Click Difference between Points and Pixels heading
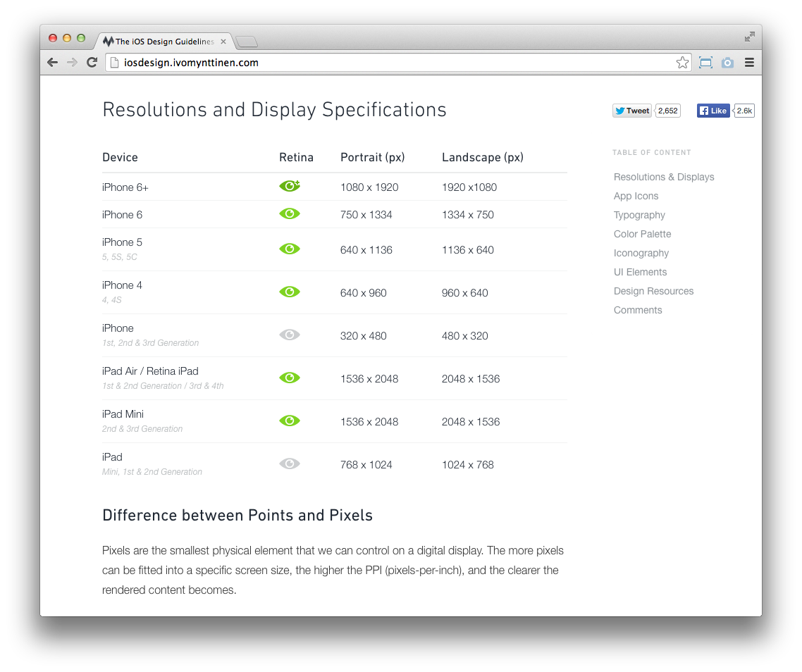Viewport: 802px width, 672px height. tap(237, 515)
